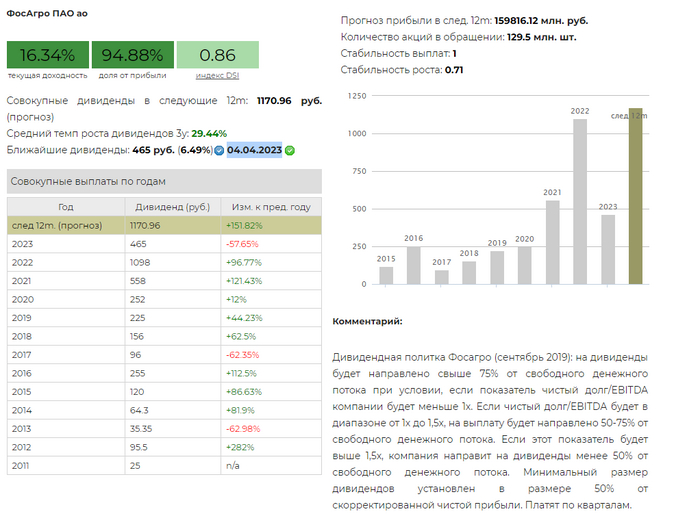The width and height of the screenshot is (700, 529).
Task: Click the 2015 bar in the chart
Action: (386, 275)
